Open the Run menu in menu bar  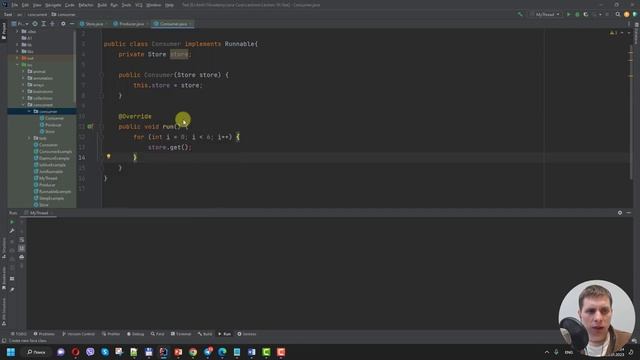pos(114,5)
